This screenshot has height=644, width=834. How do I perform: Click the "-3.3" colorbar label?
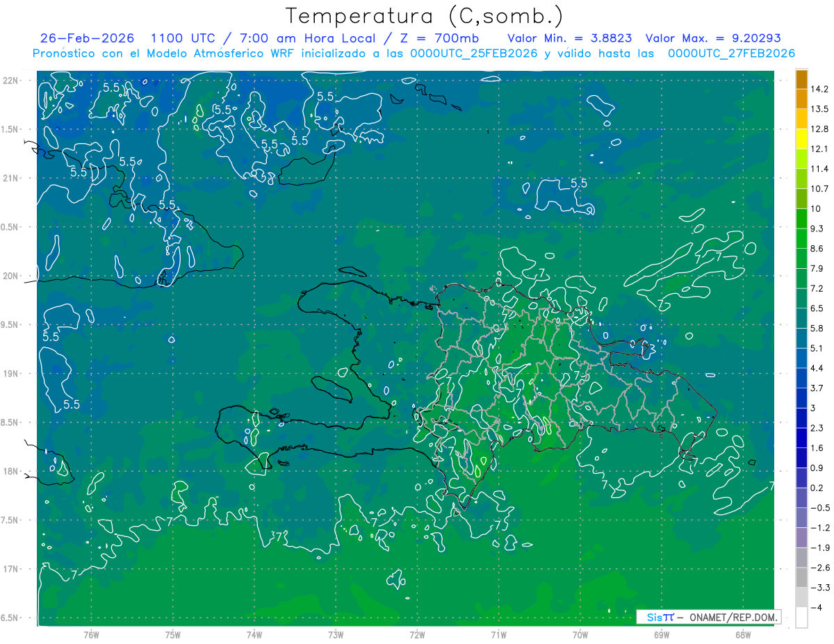coord(819,587)
